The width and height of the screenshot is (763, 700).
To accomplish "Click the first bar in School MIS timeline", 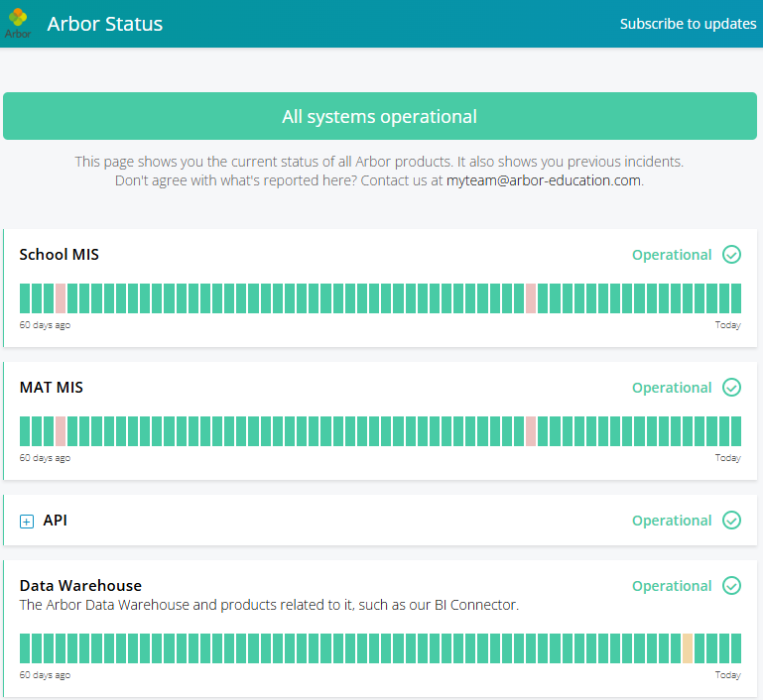I will [25, 298].
